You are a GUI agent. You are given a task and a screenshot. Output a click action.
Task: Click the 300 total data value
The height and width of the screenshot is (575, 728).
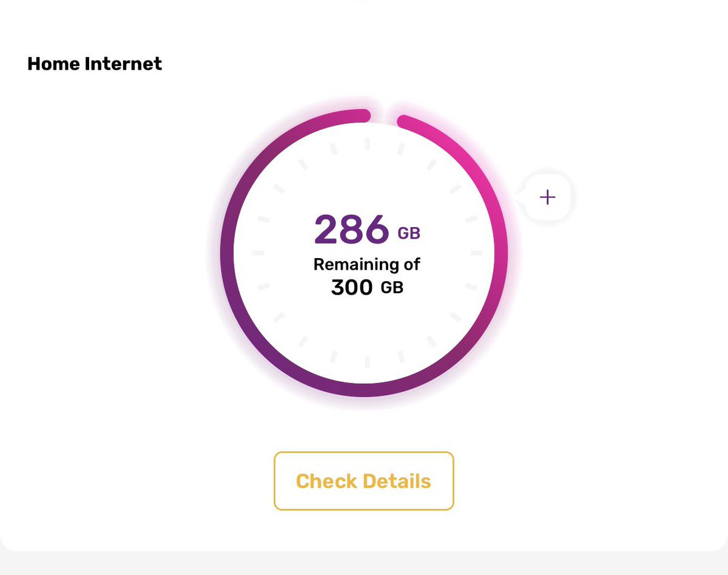pyautogui.click(x=352, y=287)
